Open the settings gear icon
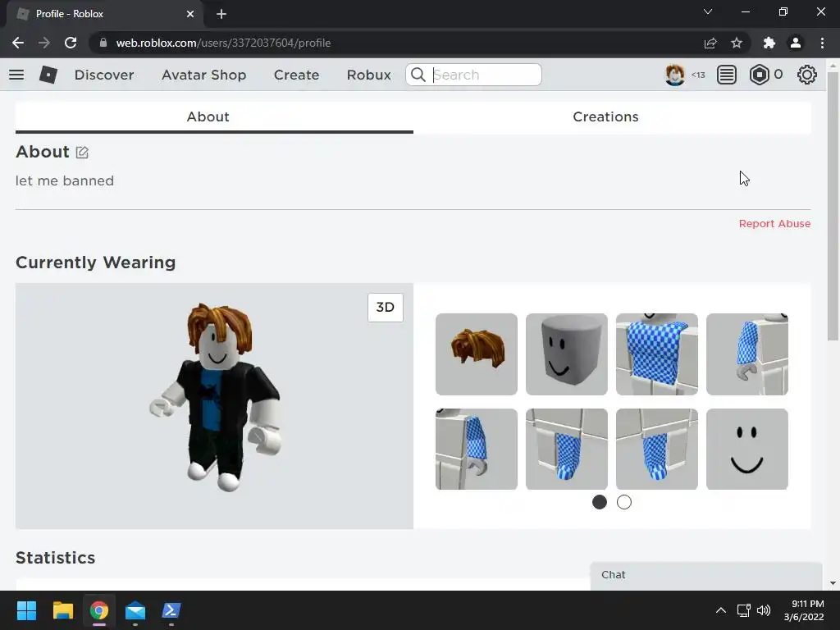 tap(807, 75)
